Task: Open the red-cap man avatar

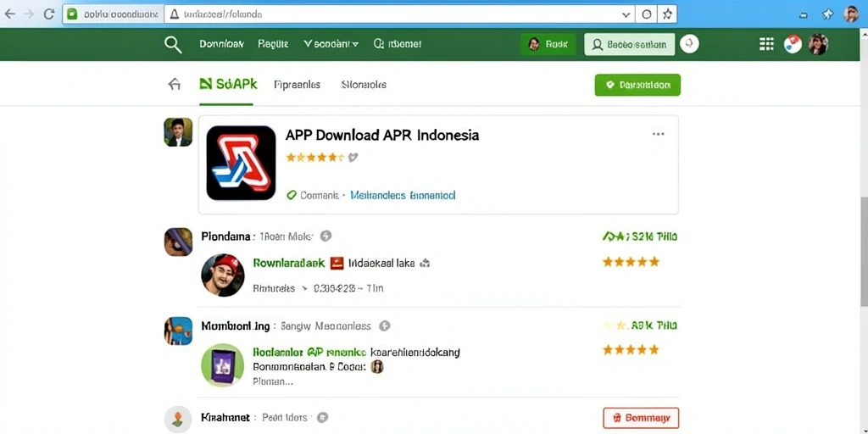Action: (x=223, y=275)
